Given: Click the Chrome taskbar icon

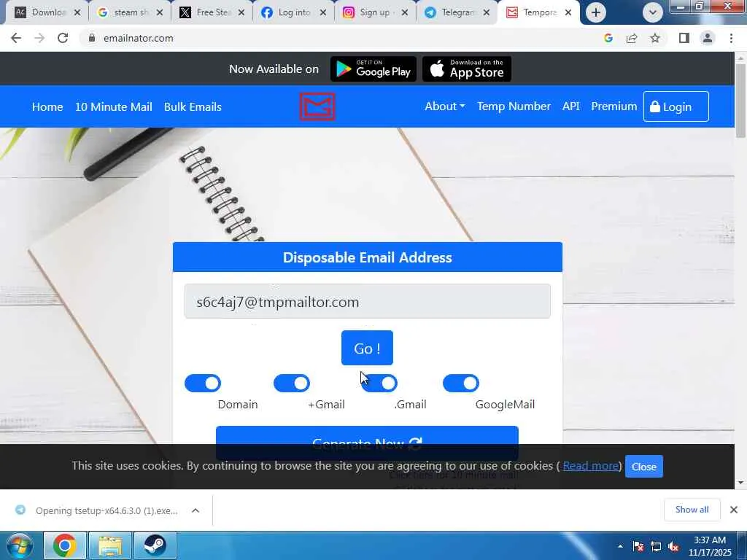Looking at the screenshot, I should coord(64,545).
